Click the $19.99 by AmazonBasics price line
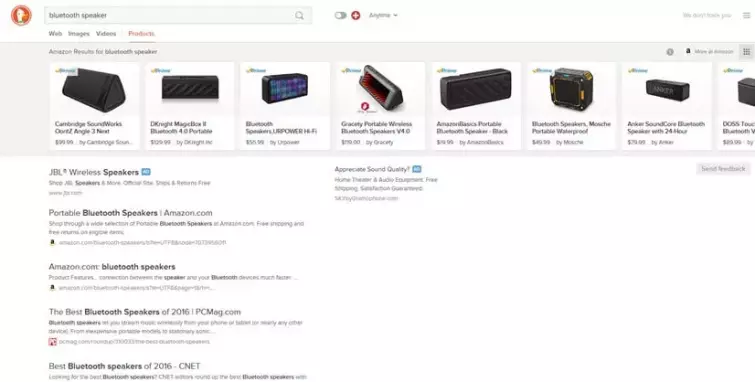 coord(470,143)
